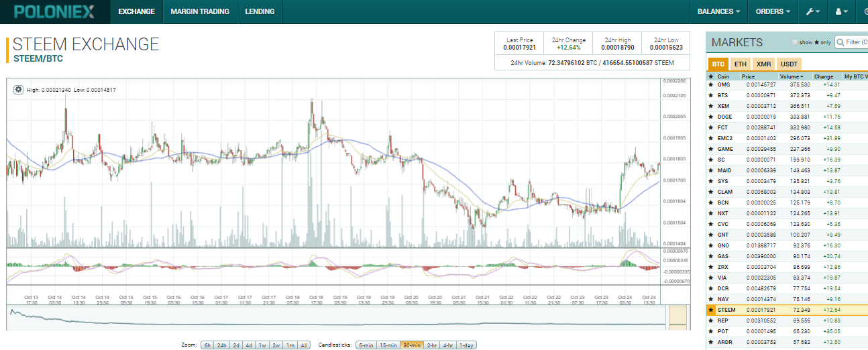The height and width of the screenshot is (350, 868).
Task: Set chart zoom to 2w
Action: coord(276,345)
